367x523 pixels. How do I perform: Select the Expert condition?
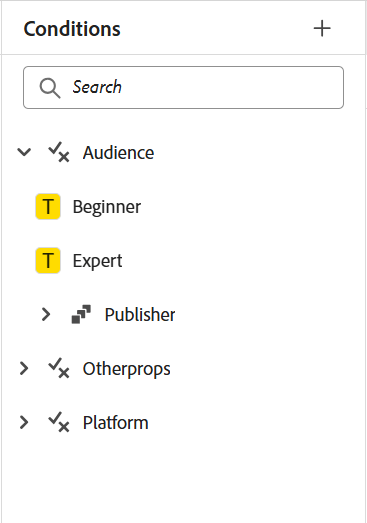(97, 261)
